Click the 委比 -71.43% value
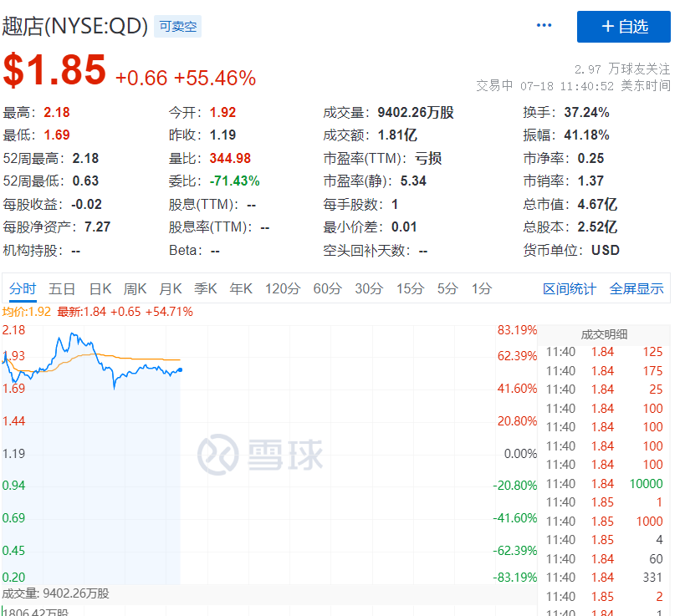Viewport: 685px width, 616px height. point(234,181)
